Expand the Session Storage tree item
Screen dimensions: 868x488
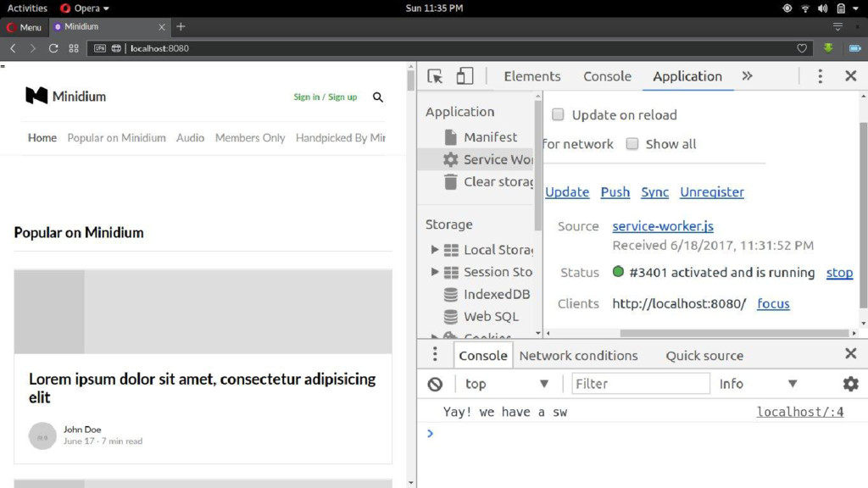pos(435,272)
